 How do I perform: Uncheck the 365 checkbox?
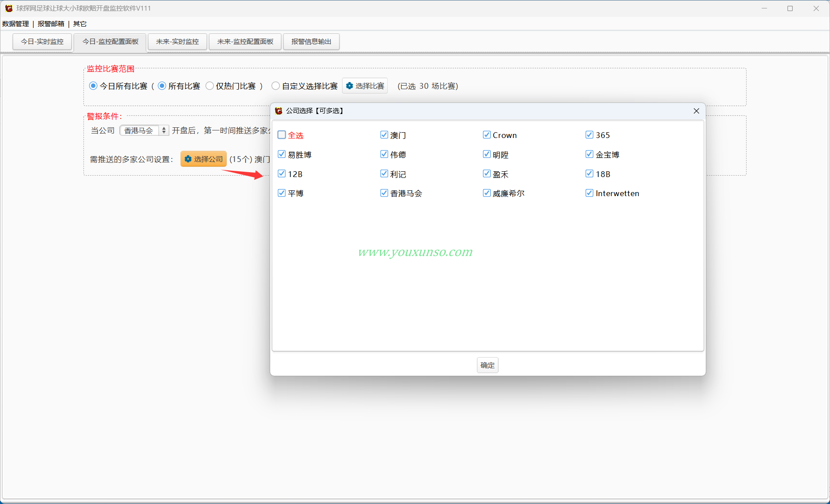(x=589, y=135)
